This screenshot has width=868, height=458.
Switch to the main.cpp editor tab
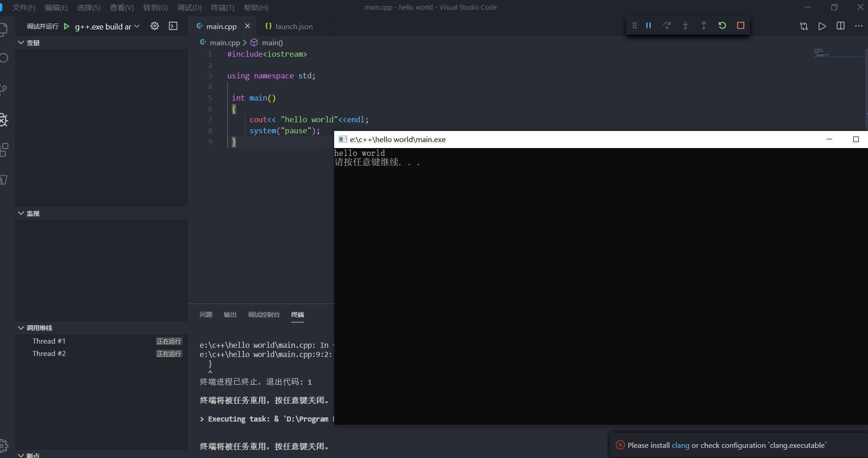point(221,26)
